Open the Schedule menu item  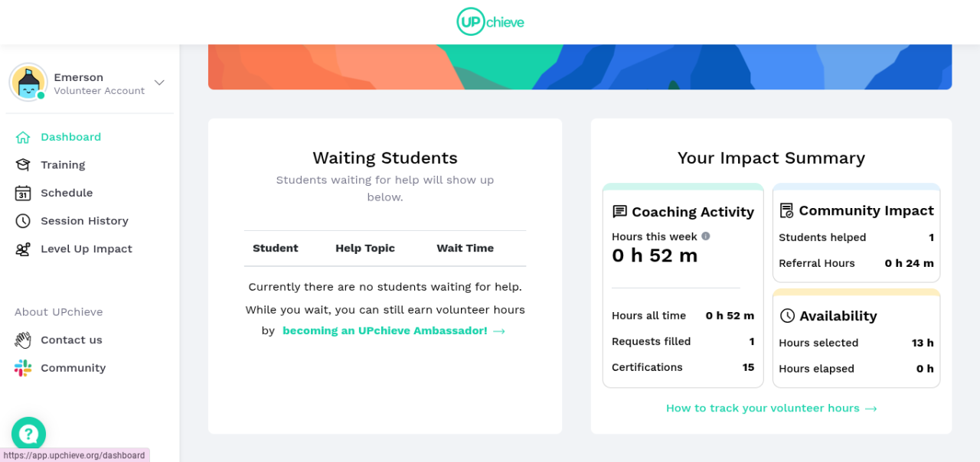[67, 194]
